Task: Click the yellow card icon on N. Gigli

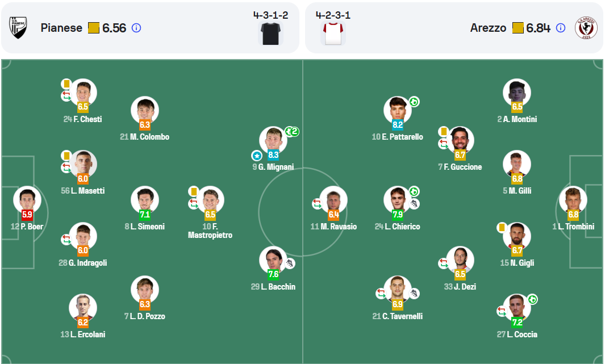Action: coord(502,227)
